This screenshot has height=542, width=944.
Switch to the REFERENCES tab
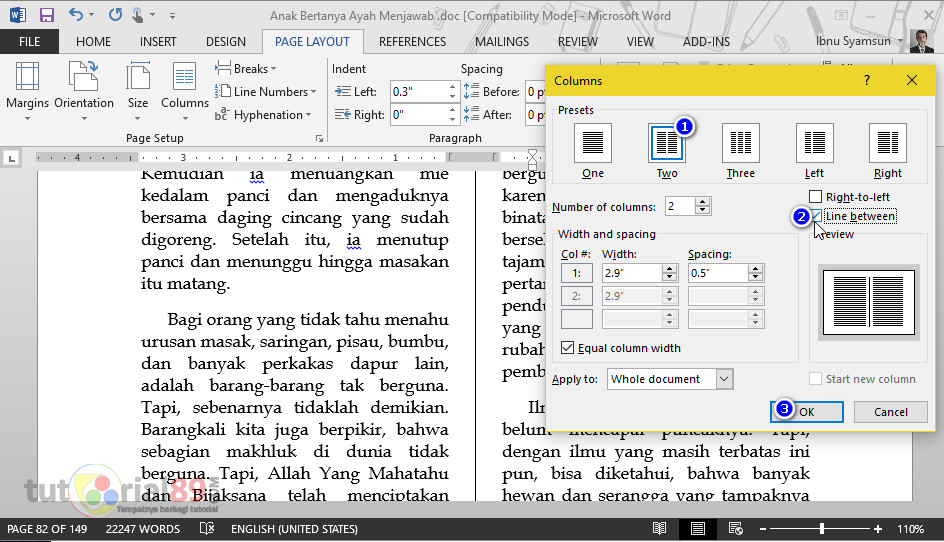412,42
